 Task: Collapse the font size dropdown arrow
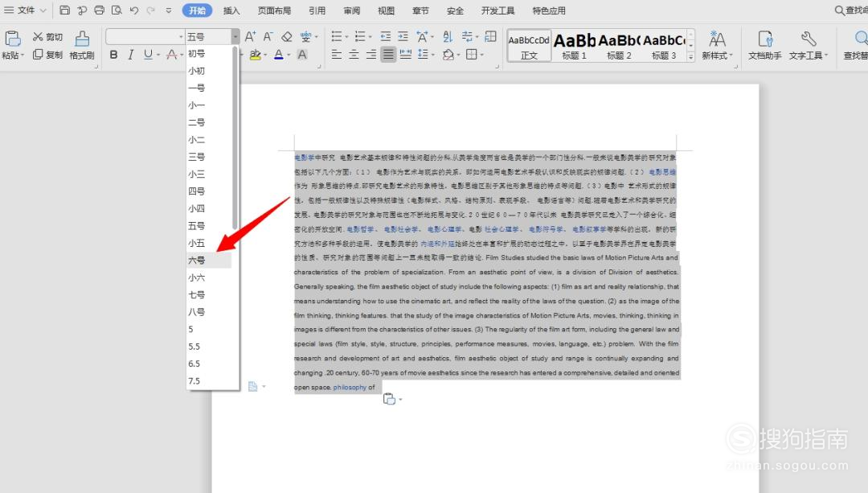[235, 36]
